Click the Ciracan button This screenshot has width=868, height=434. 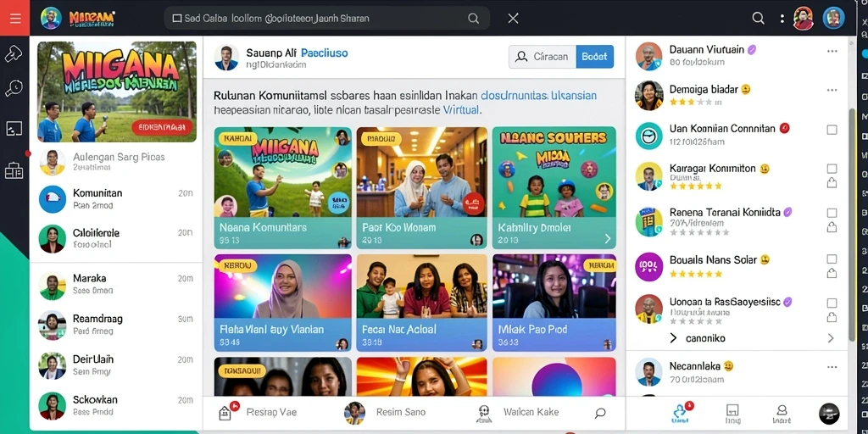(x=542, y=57)
